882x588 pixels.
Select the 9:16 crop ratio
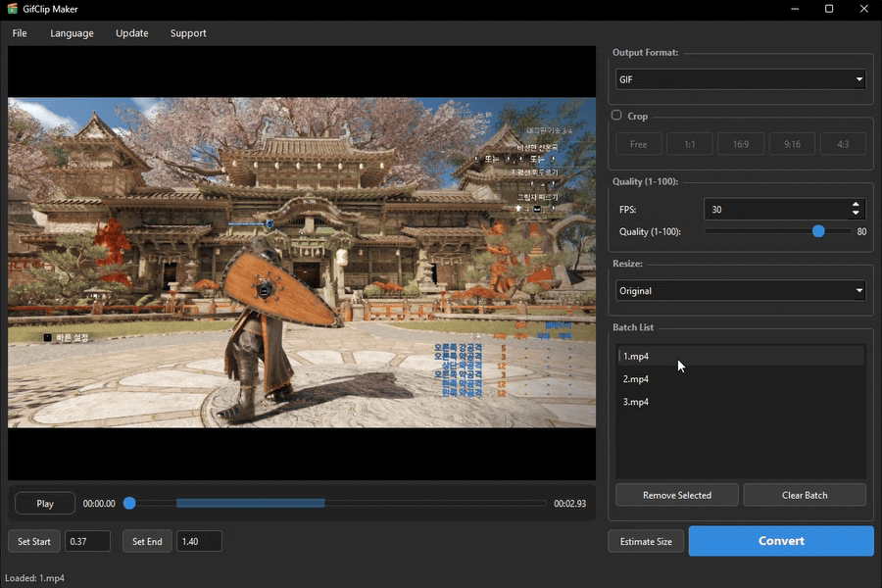(x=792, y=144)
